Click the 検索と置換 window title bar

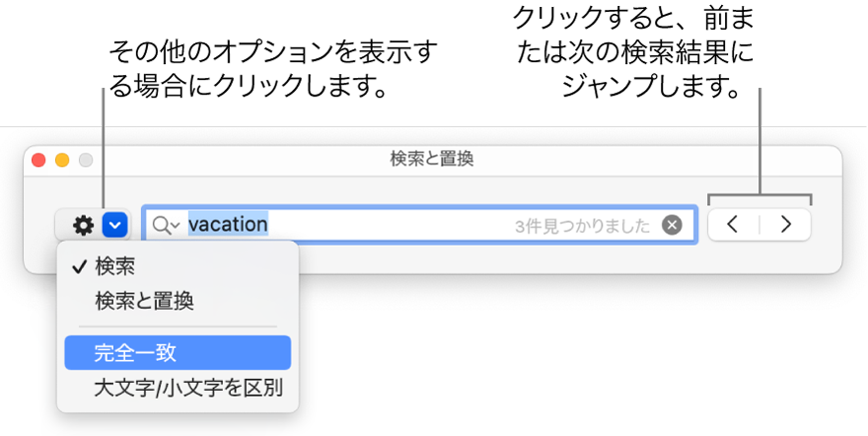coord(432,161)
